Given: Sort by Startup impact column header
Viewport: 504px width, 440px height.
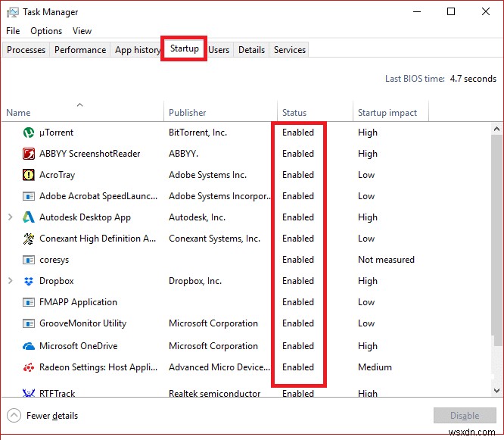Looking at the screenshot, I should 387,113.
